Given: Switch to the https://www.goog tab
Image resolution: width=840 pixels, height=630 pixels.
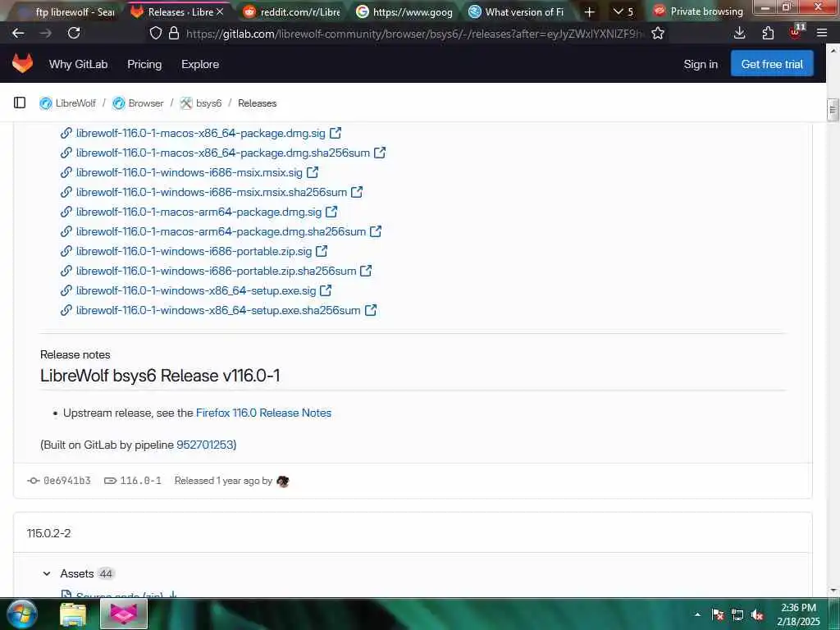Looking at the screenshot, I should [x=405, y=11].
